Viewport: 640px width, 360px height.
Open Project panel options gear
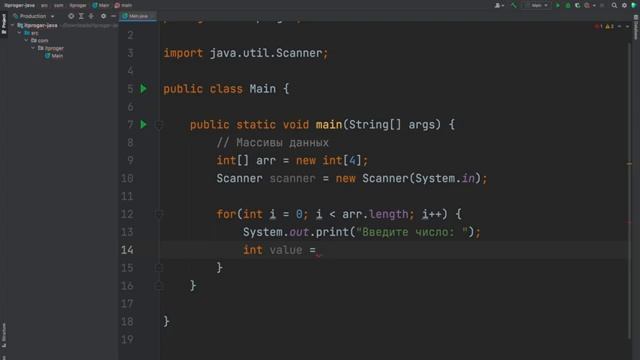tap(103, 16)
